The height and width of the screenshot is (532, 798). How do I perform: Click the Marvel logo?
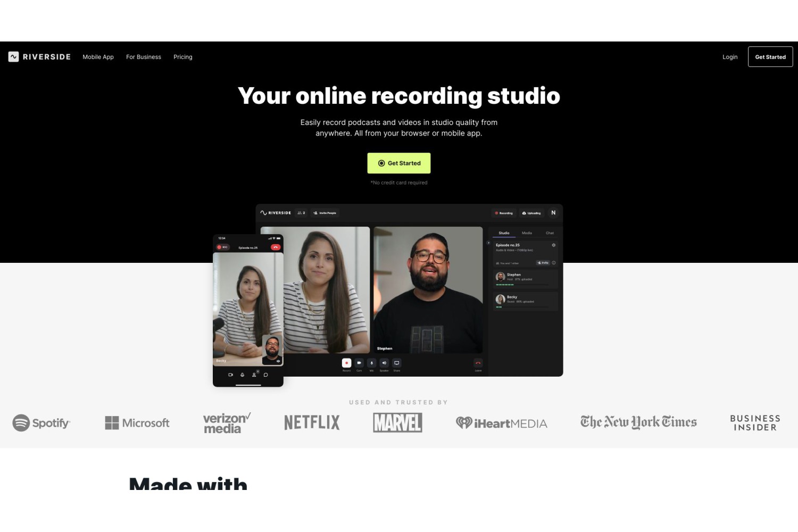pyautogui.click(x=397, y=423)
